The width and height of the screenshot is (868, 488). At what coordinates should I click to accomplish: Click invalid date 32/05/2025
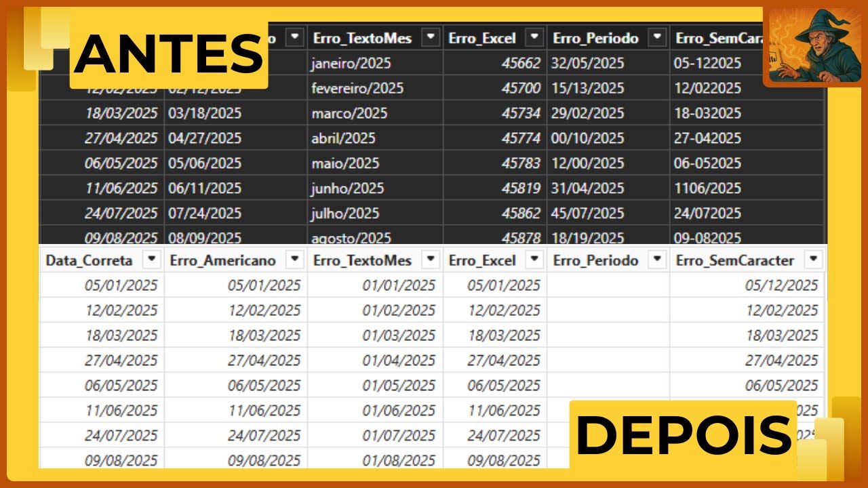pyautogui.click(x=589, y=63)
